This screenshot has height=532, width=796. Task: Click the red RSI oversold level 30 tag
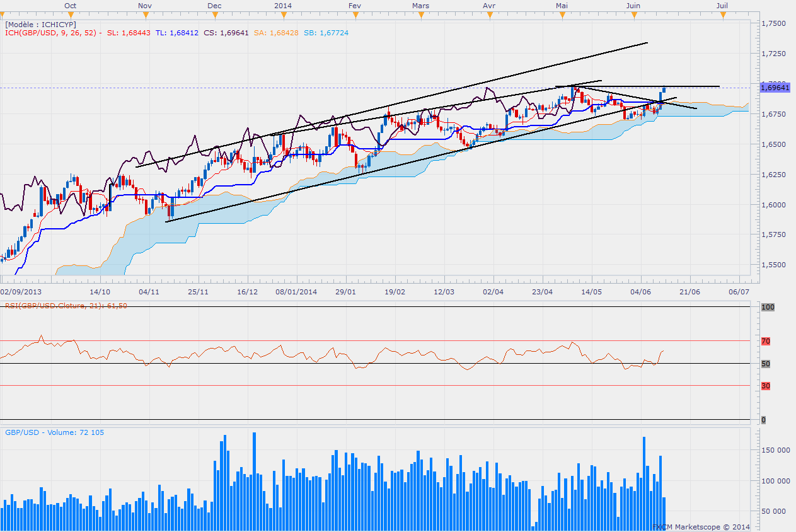point(765,386)
